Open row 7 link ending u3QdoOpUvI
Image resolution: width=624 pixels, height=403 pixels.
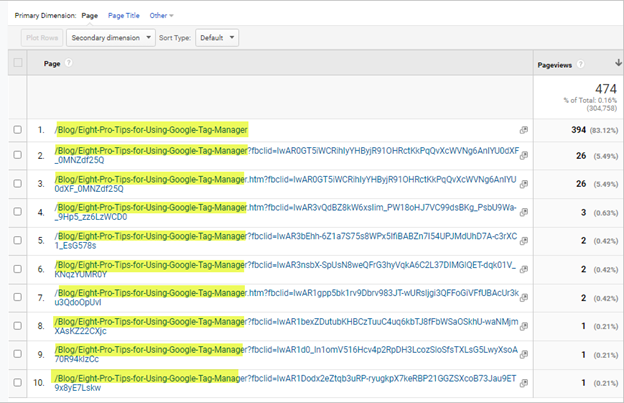pos(287,298)
